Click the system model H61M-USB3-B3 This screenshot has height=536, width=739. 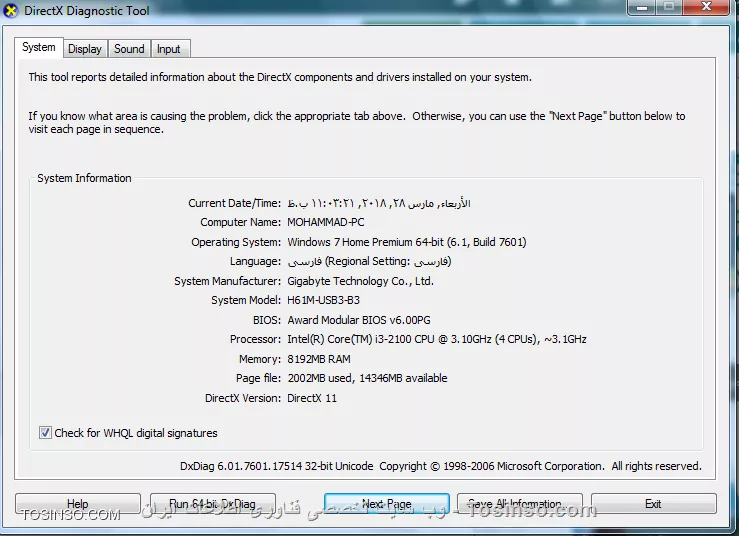323,300
